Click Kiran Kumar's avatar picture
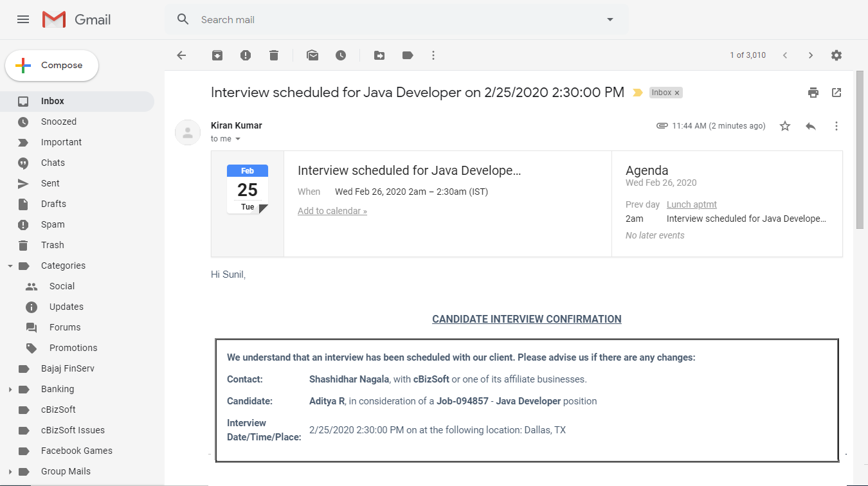Viewport: 868px width, 486px height. (188, 132)
